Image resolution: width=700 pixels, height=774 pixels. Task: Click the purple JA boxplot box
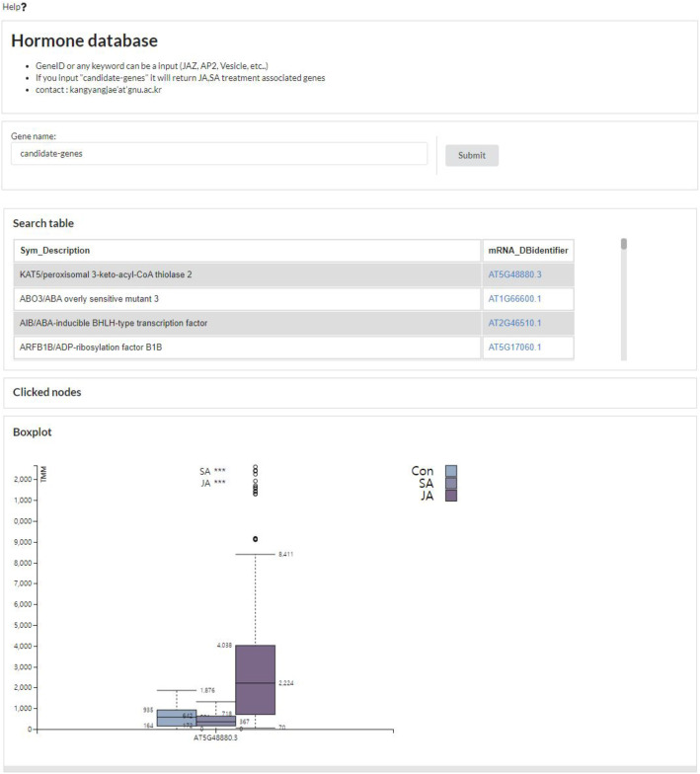tap(255, 679)
